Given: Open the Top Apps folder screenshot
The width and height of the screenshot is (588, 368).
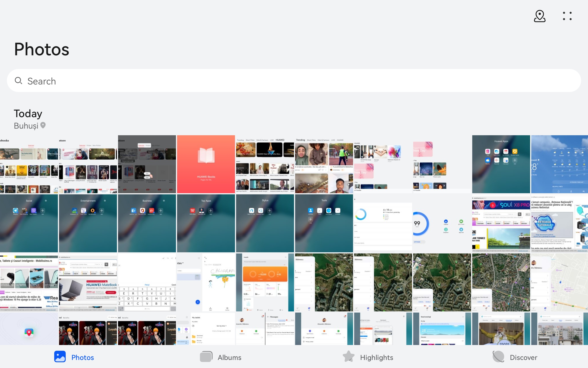Looking at the screenshot, I should [x=206, y=223].
